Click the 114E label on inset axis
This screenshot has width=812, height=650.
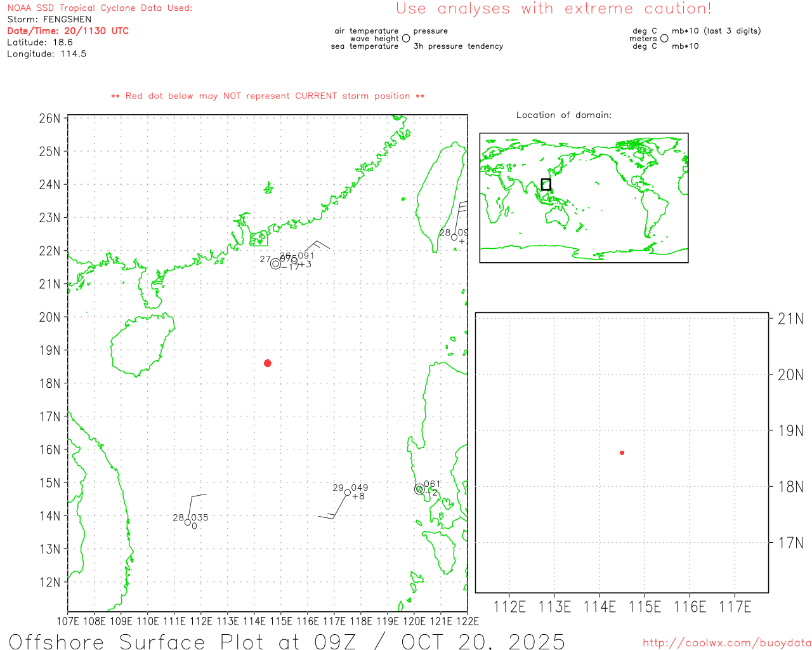pyautogui.click(x=599, y=607)
